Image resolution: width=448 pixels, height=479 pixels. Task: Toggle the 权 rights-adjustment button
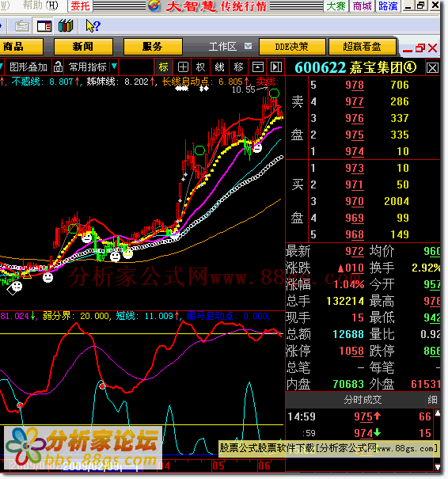200,67
